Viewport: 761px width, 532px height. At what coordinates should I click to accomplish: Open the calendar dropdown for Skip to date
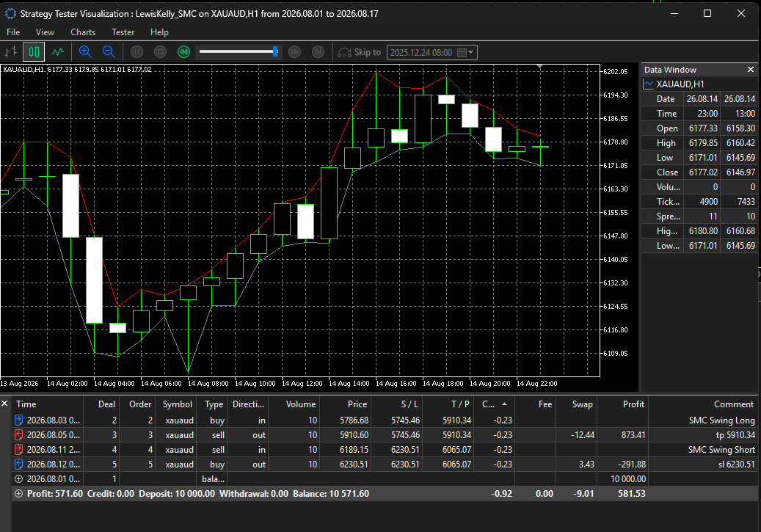pyautogui.click(x=466, y=52)
